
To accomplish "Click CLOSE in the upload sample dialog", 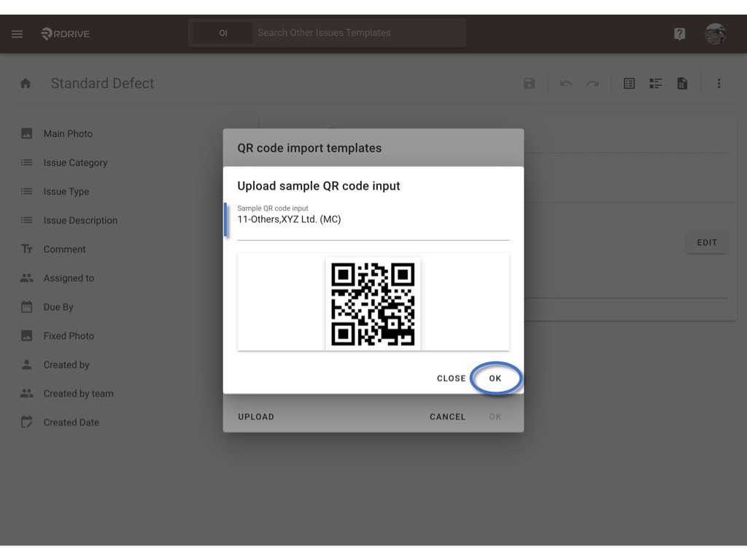I will [451, 378].
